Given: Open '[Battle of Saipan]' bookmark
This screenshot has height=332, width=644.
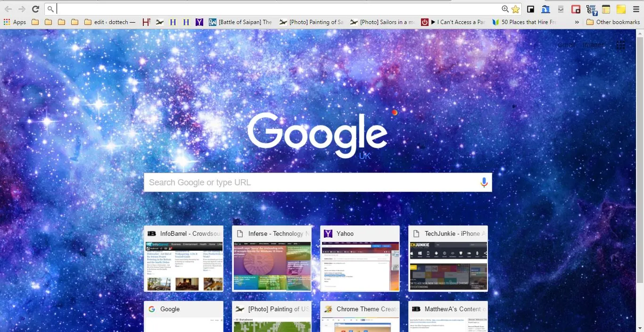Looking at the screenshot, I should coord(240,22).
